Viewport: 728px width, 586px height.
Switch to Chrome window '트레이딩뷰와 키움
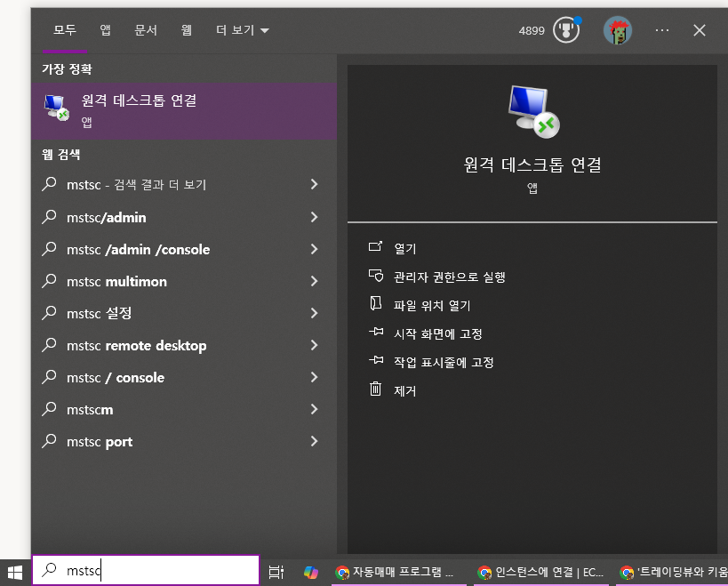coord(672,572)
